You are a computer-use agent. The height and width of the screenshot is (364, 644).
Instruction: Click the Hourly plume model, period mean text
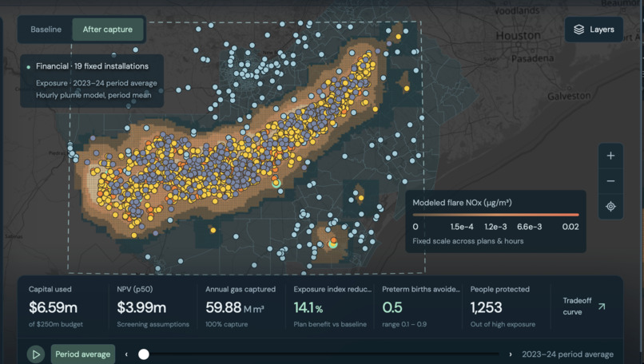pos(93,95)
